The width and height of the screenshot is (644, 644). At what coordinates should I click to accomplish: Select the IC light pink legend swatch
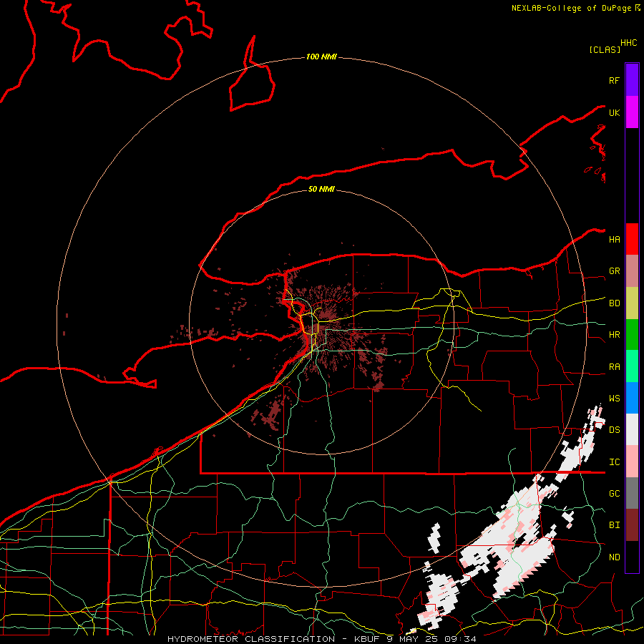[632, 462]
